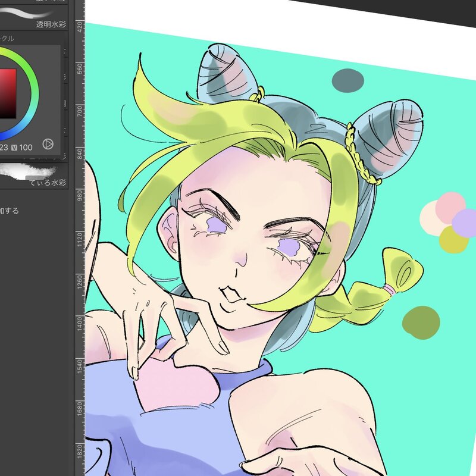Pick a red in the saturation square

[8, 93]
